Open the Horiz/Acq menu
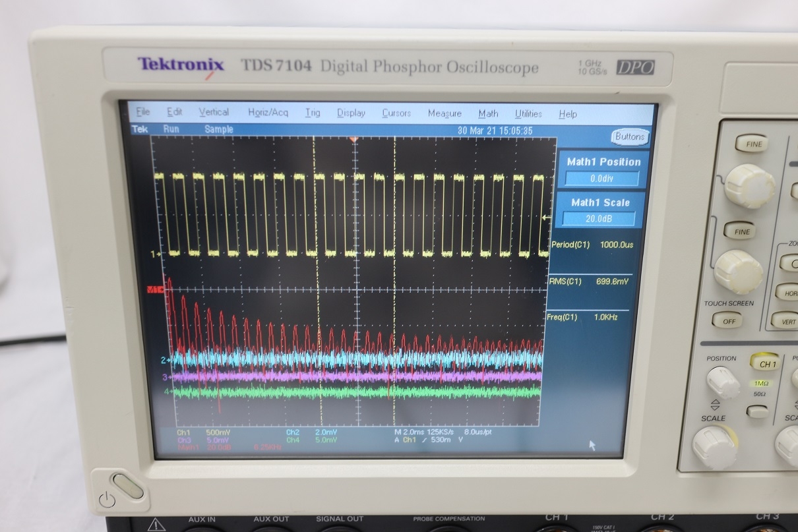The height and width of the screenshot is (532, 798). [268, 113]
